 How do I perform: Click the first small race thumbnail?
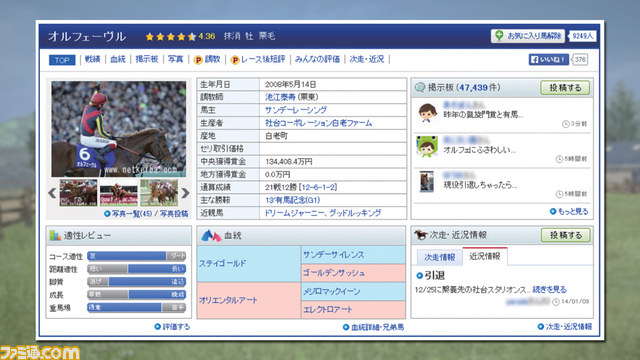tap(78, 193)
